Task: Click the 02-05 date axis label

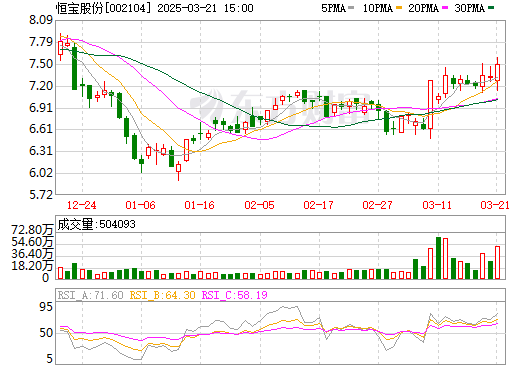Action: pyautogui.click(x=259, y=205)
